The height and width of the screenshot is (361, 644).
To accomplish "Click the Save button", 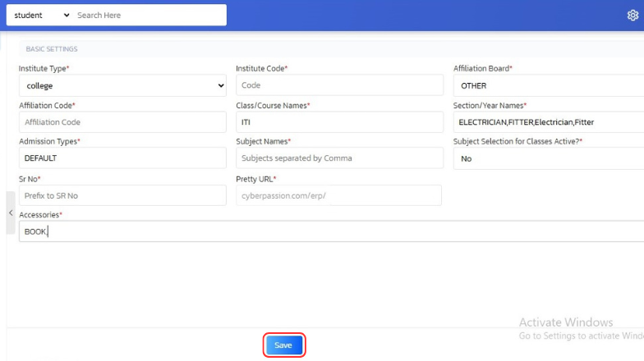I will 283,345.
